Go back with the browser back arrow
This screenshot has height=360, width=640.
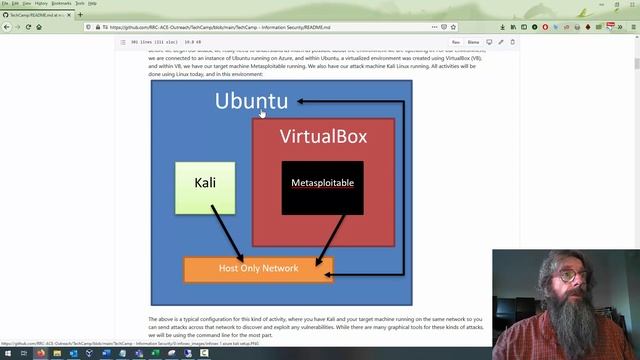(x=7, y=27)
